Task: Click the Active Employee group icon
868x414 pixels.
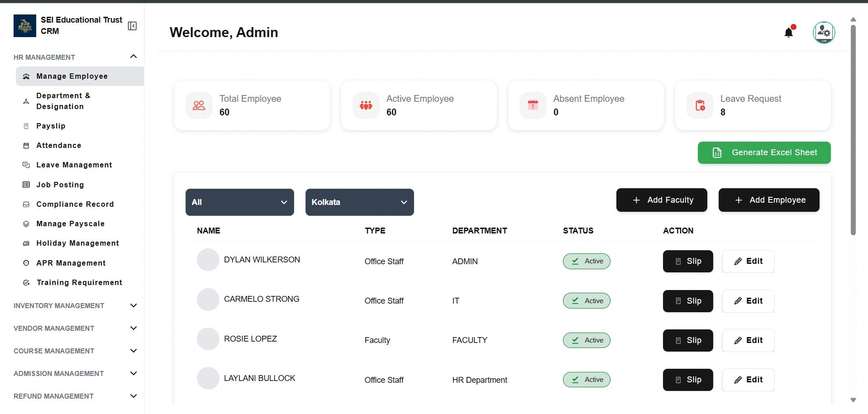Action: point(366,105)
